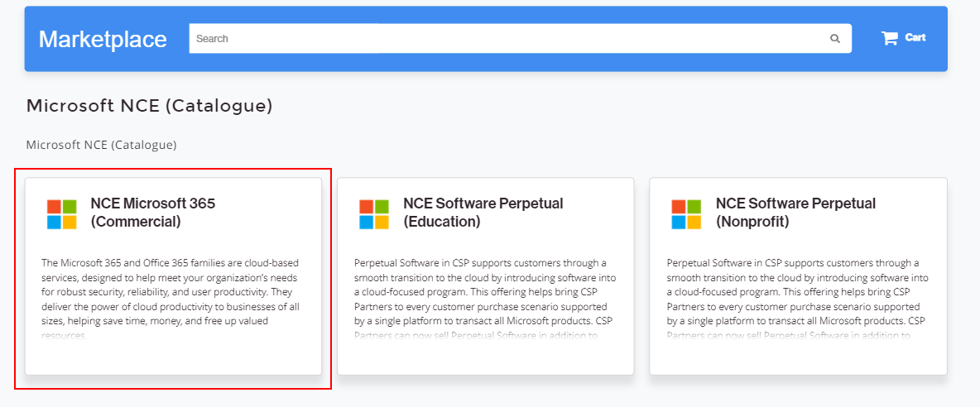Click empty blue header space beside Cart
Screen dimensions: 980x407
pyautogui.click(x=939, y=58)
